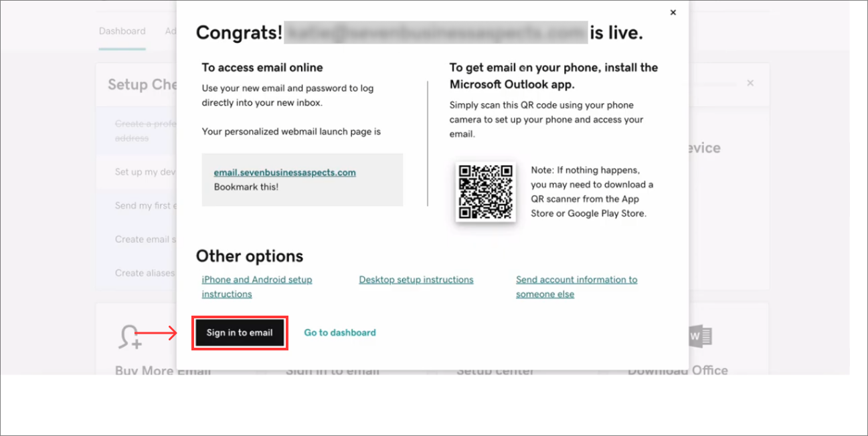Click the Other options heading
The width and height of the screenshot is (868, 436).
[x=250, y=256]
